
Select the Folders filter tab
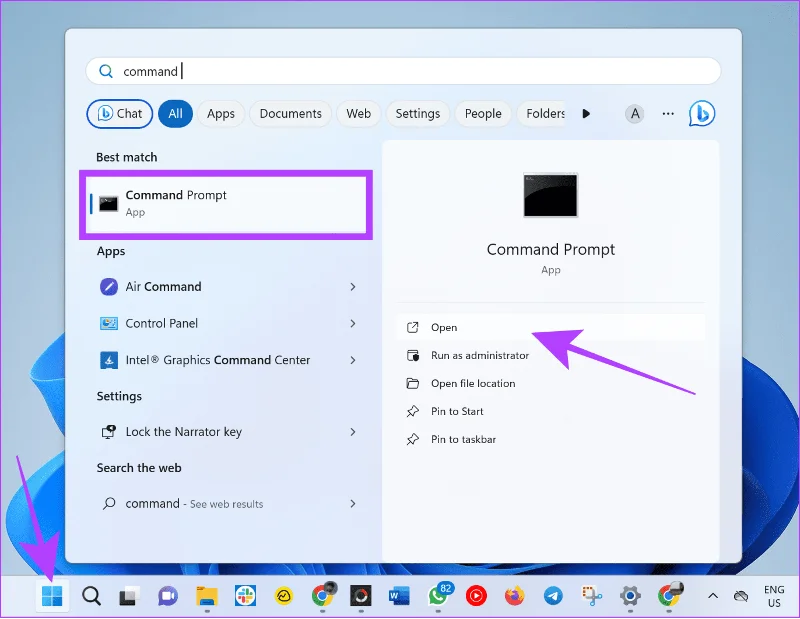[543, 113]
